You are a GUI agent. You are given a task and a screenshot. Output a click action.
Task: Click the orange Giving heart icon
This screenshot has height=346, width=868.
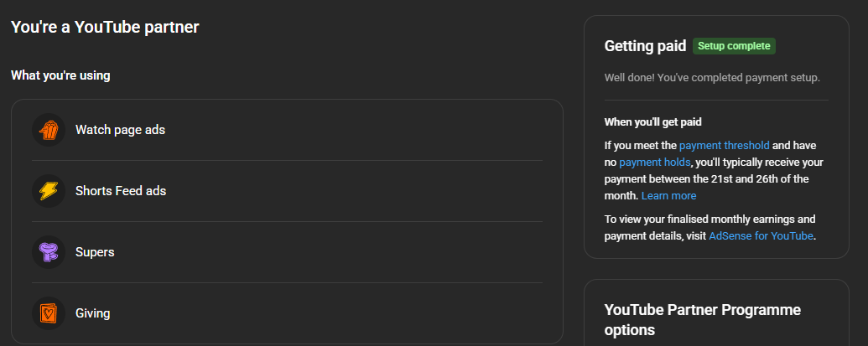pyautogui.click(x=49, y=313)
